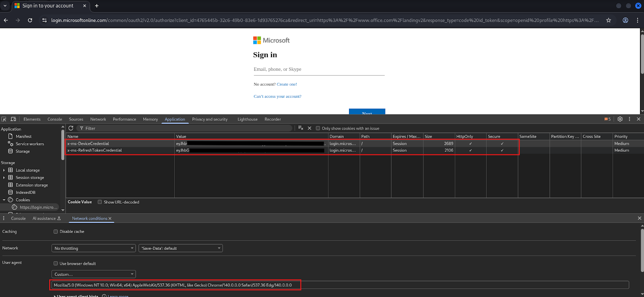644x297 pixels.
Task: Collapse the Cookies tree node
Action: [4, 200]
